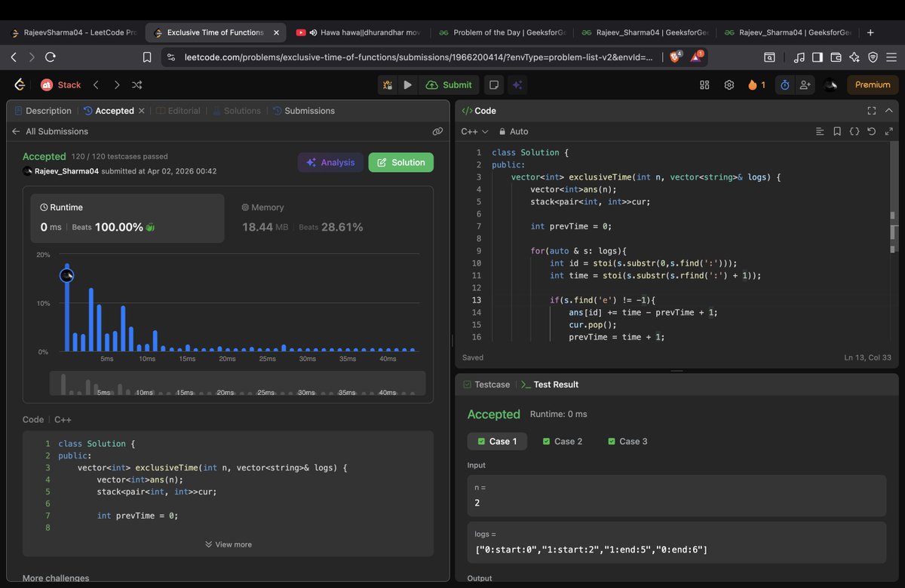Click the invite collaborator icon

point(805,85)
